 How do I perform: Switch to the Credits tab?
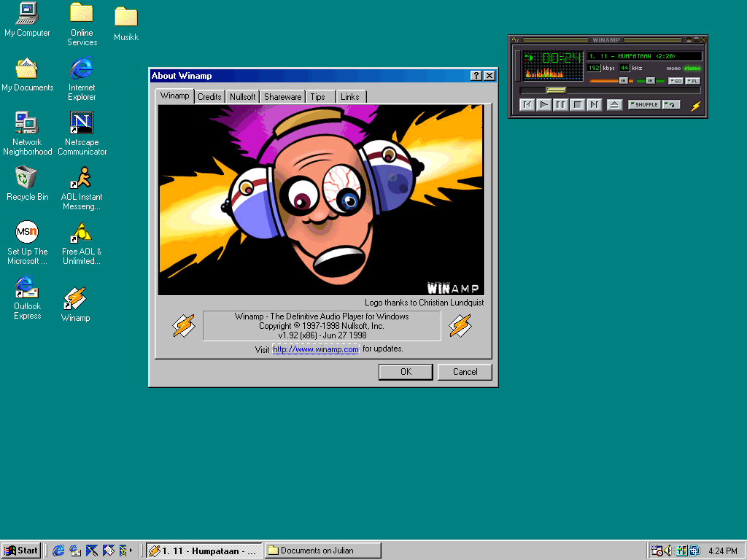pos(209,97)
